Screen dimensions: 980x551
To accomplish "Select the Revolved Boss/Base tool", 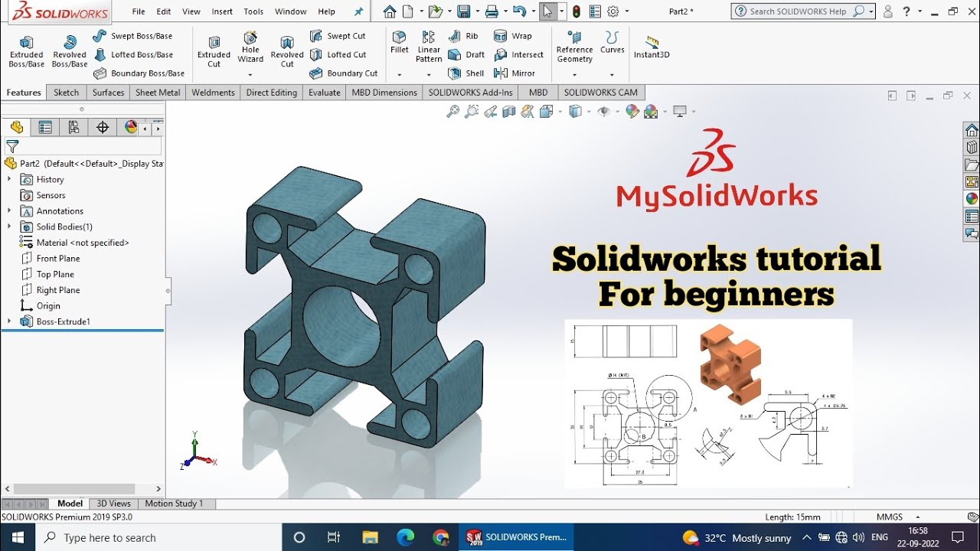I will (69, 51).
